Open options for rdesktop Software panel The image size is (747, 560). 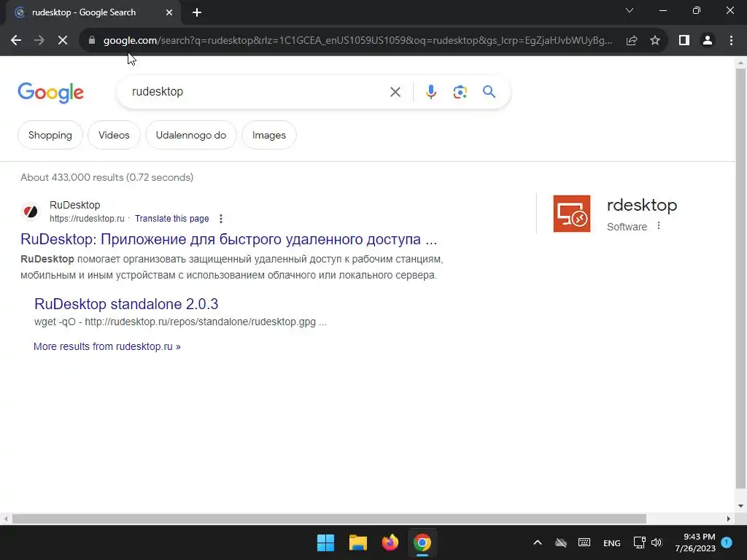(659, 226)
